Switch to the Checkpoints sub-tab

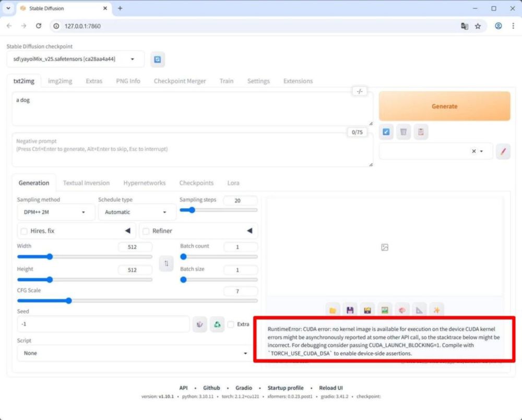196,183
